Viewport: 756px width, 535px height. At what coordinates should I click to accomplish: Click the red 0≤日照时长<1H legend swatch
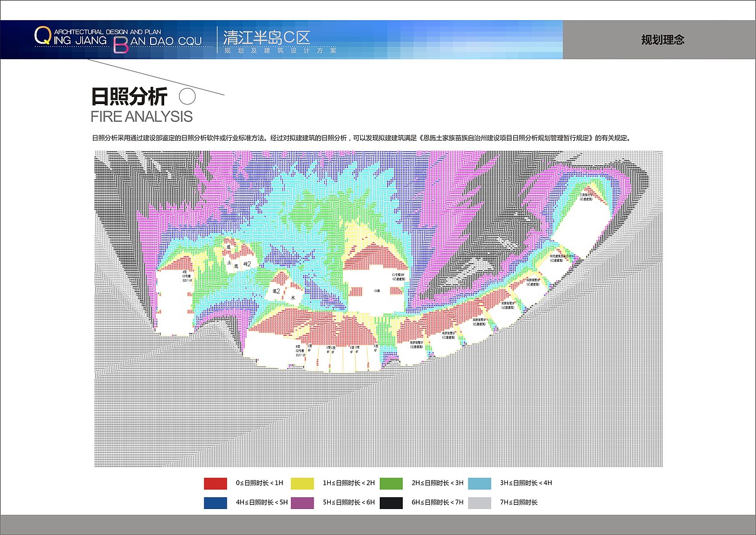pos(215,483)
